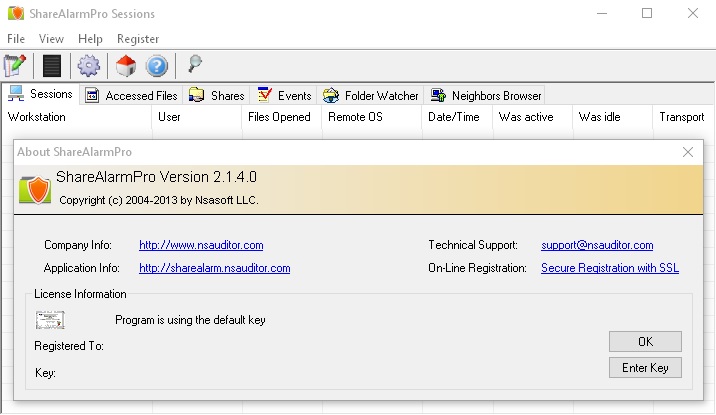Screen dimensions: 716x415
Task: Open the www.nsauditor.com company link
Action: coord(201,245)
